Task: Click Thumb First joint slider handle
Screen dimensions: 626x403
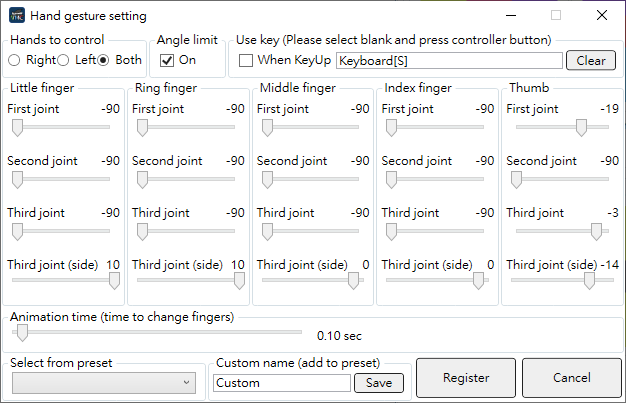Action: [581, 128]
